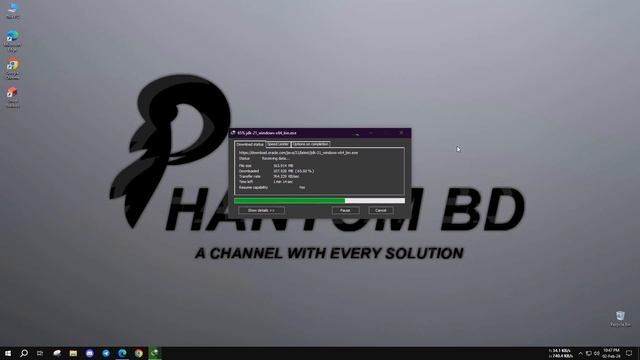
Task: Open Discord from the taskbar
Action: (x=90, y=353)
